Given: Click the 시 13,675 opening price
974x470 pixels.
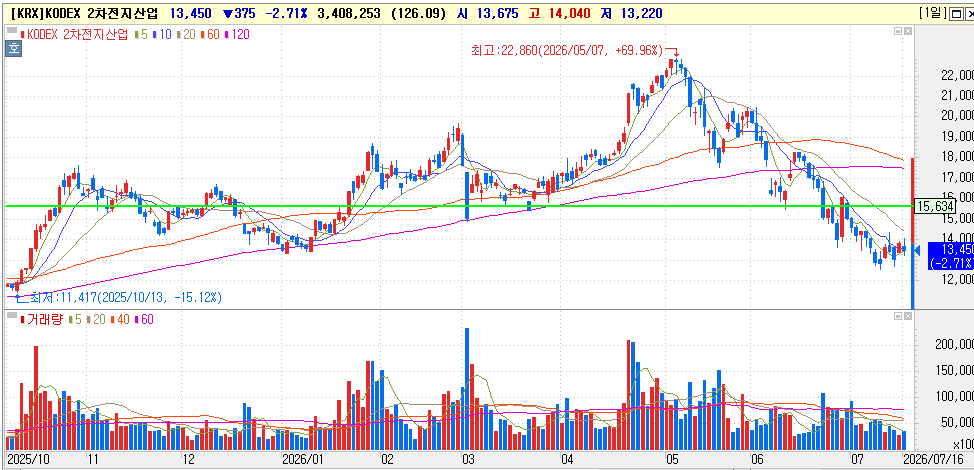Looking at the screenshot, I should click(487, 13).
